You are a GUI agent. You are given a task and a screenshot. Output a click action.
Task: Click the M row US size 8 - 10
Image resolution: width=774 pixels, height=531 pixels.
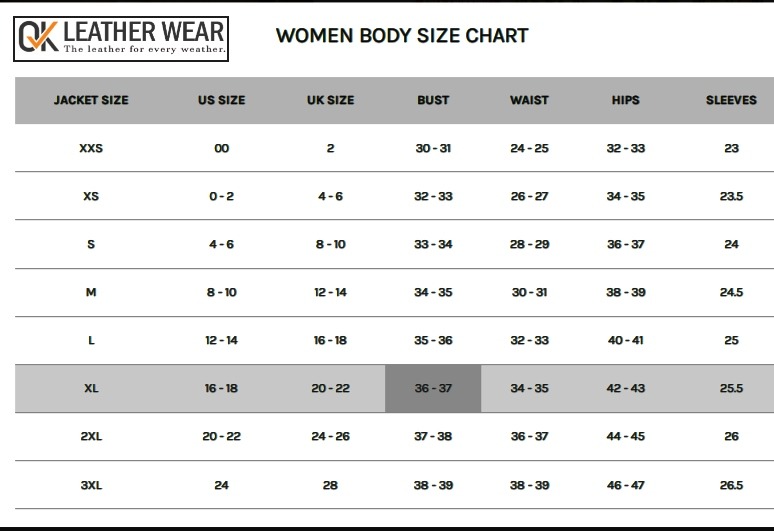221,292
